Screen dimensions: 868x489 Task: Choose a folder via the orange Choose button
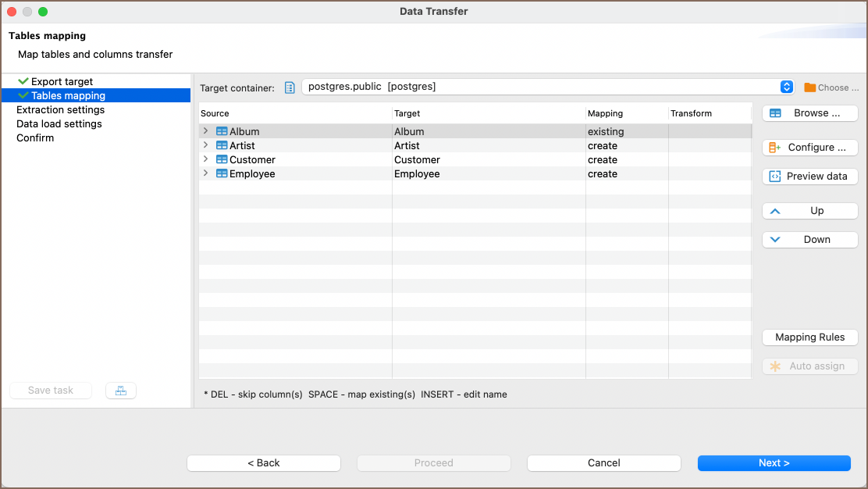(x=831, y=87)
